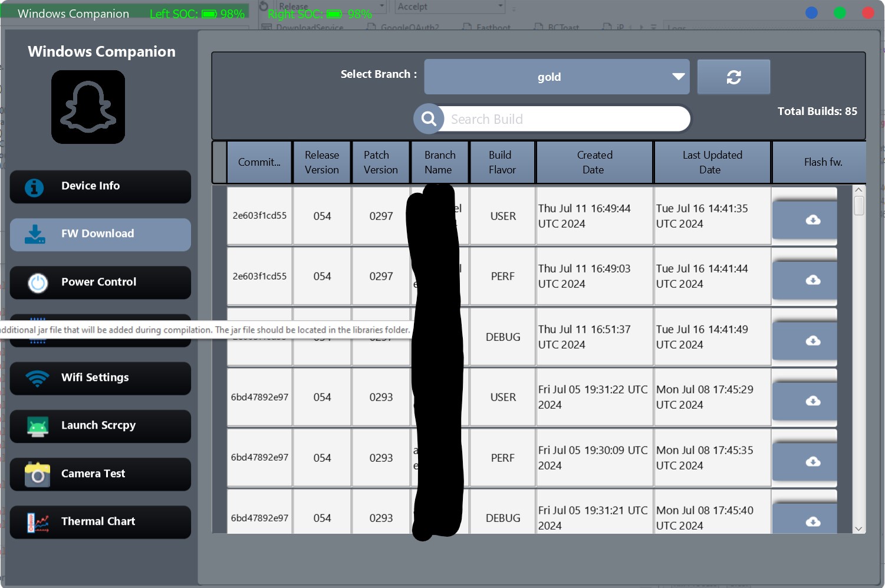The image size is (885, 588).
Task: Click the Build Flavor column header
Action: coord(502,162)
